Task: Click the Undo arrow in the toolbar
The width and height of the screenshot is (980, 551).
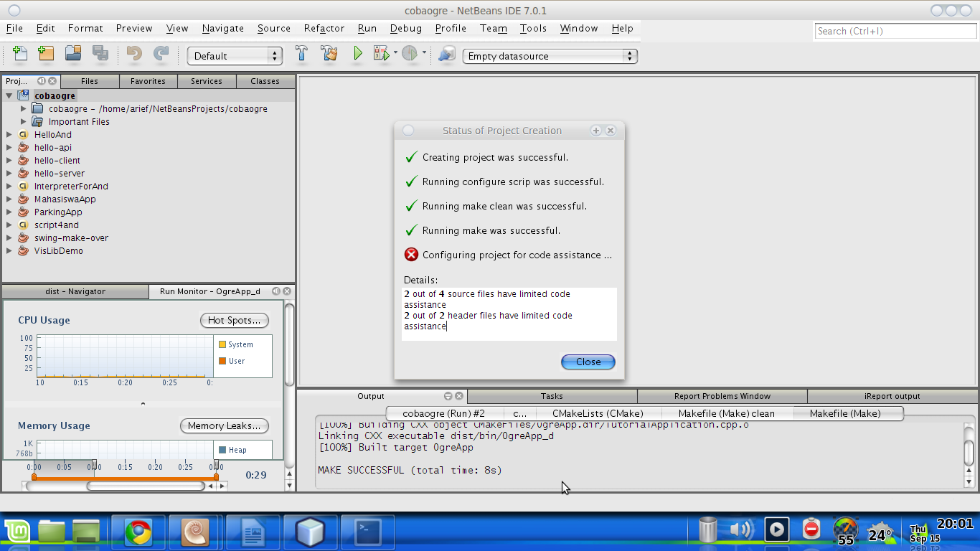Action: coord(134,54)
